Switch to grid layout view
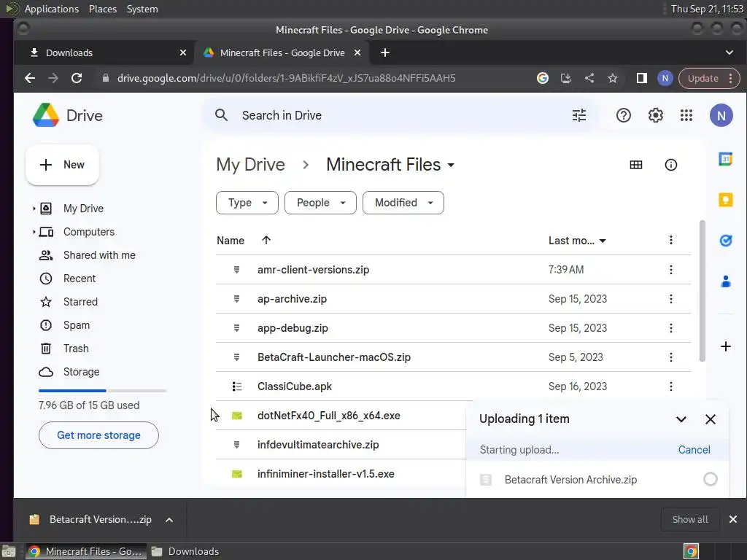Viewport: 747px width, 560px height. [636, 165]
